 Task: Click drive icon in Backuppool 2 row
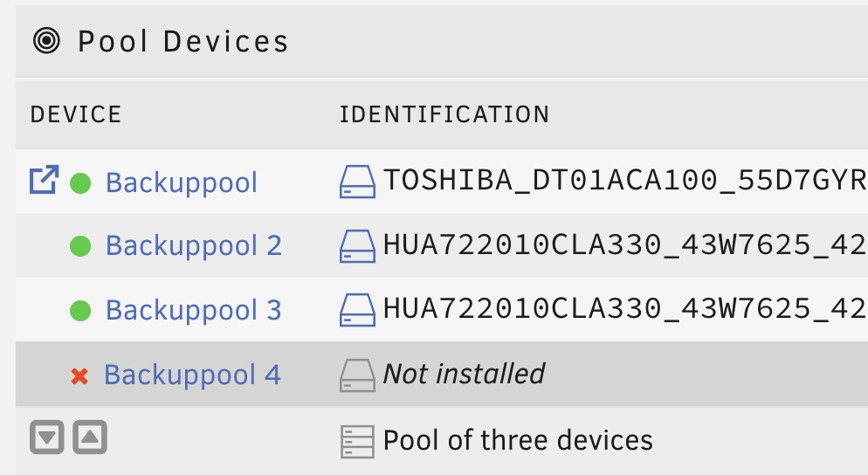click(x=357, y=246)
